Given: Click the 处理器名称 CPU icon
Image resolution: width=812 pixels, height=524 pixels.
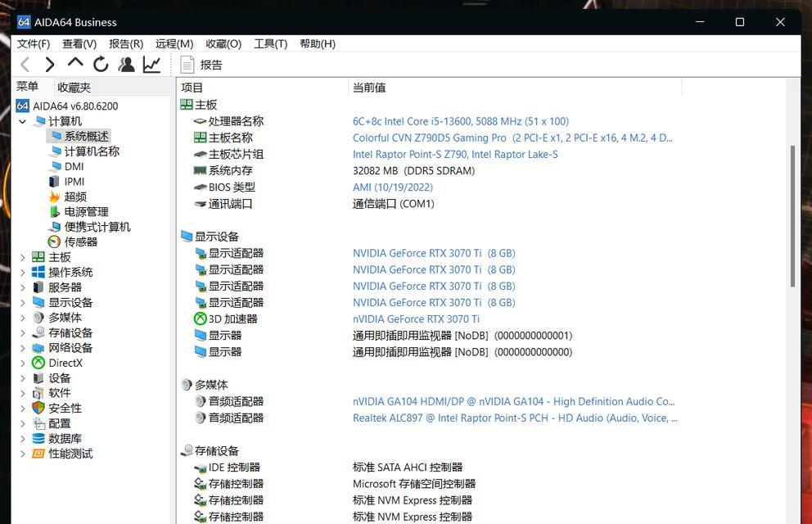Looking at the screenshot, I should pos(200,121).
